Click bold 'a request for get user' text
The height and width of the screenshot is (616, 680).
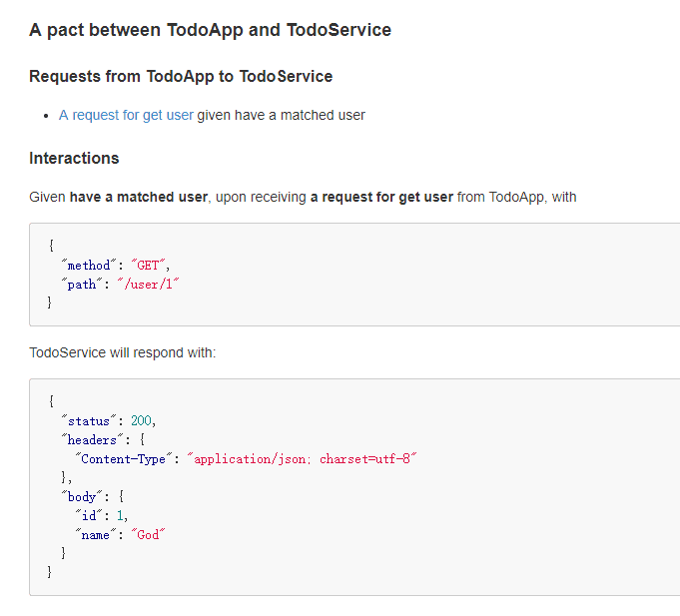(381, 197)
